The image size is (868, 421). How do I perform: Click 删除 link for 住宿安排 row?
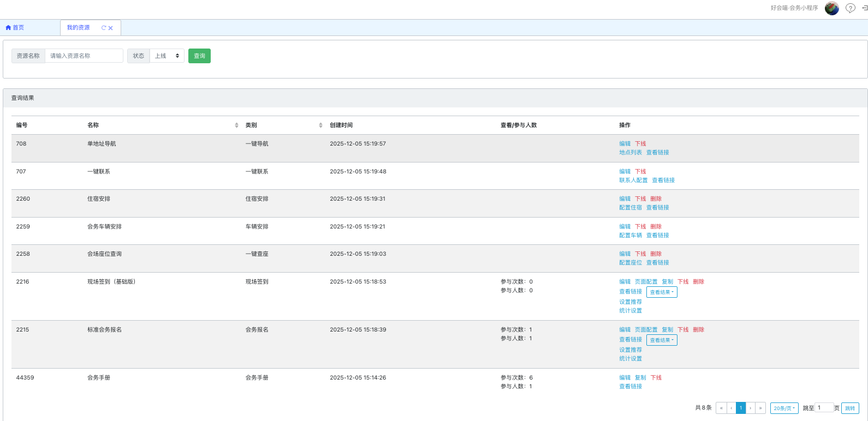point(656,199)
